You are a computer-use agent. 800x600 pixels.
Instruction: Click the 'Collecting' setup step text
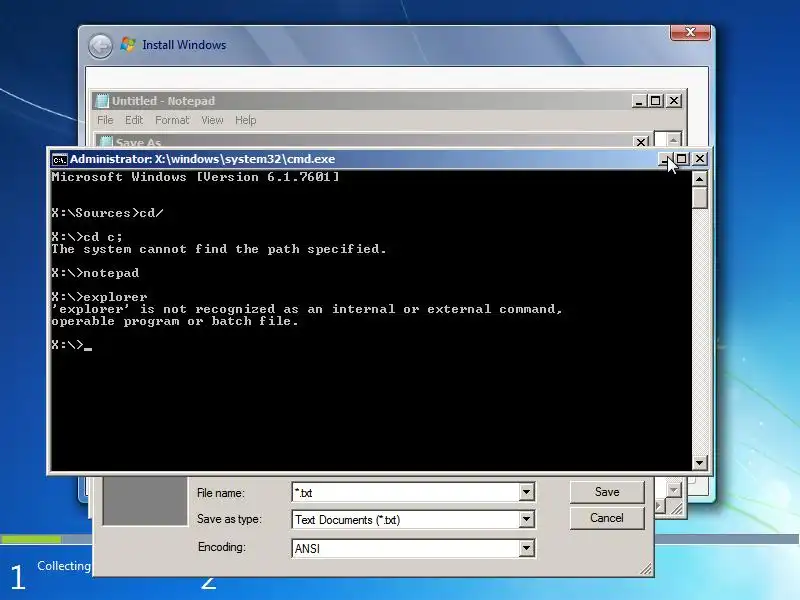(x=64, y=566)
